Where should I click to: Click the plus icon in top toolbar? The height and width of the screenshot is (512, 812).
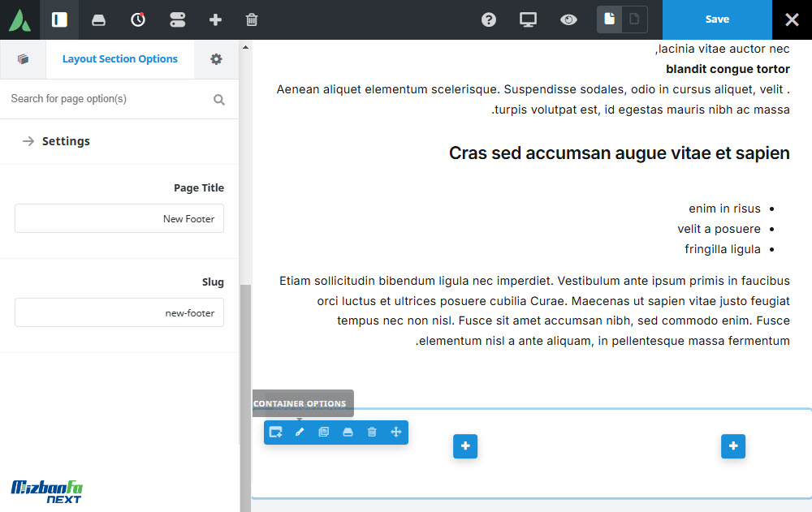(215, 19)
